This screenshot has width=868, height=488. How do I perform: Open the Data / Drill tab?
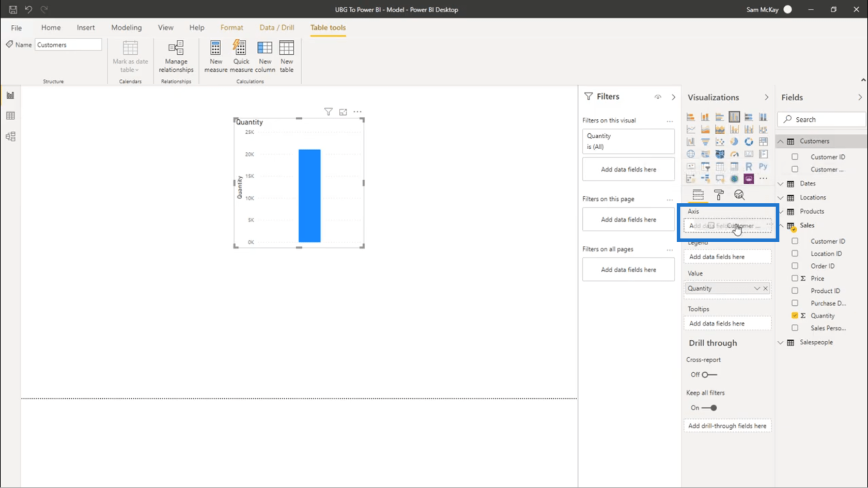click(277, 27)
